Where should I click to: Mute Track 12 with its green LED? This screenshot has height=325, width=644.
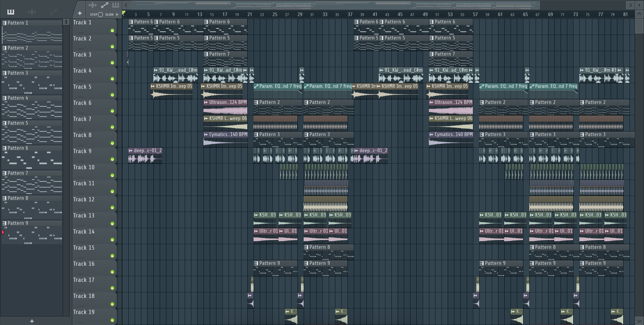112,207
